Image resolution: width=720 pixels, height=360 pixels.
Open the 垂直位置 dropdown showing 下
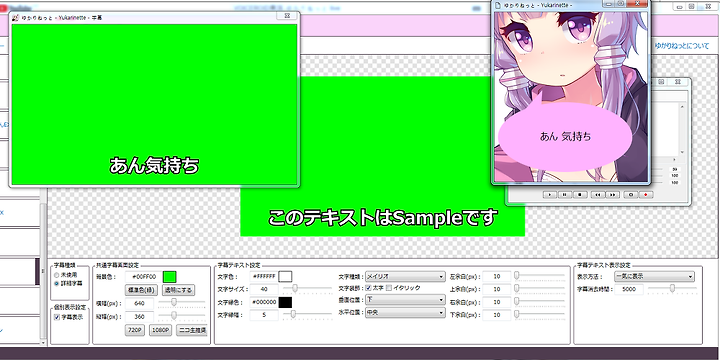pos(405,299)
